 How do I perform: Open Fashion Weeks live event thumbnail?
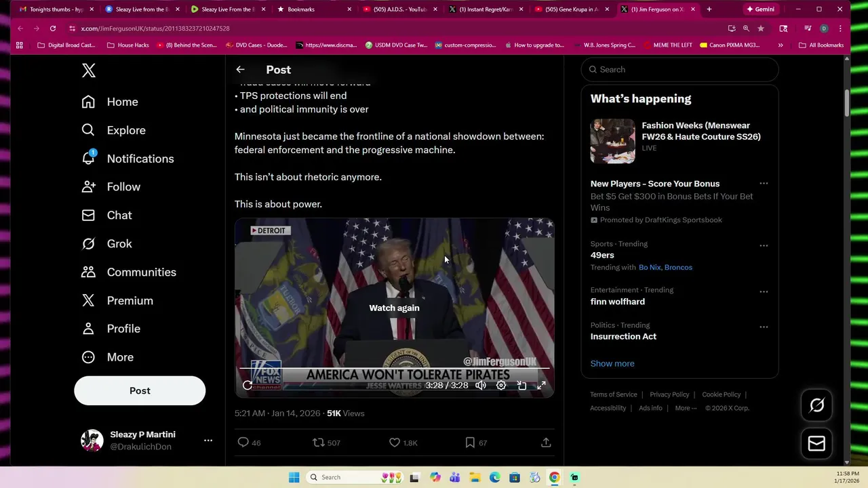(x=612, y=141)
